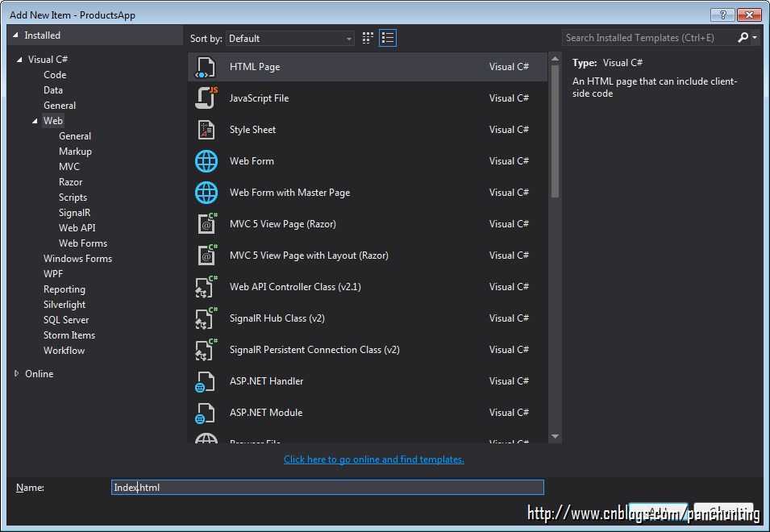Image resolution: width=770 pixels, height=532 pixels.
Task: Click the go online and find templates link
Action: 373,459
